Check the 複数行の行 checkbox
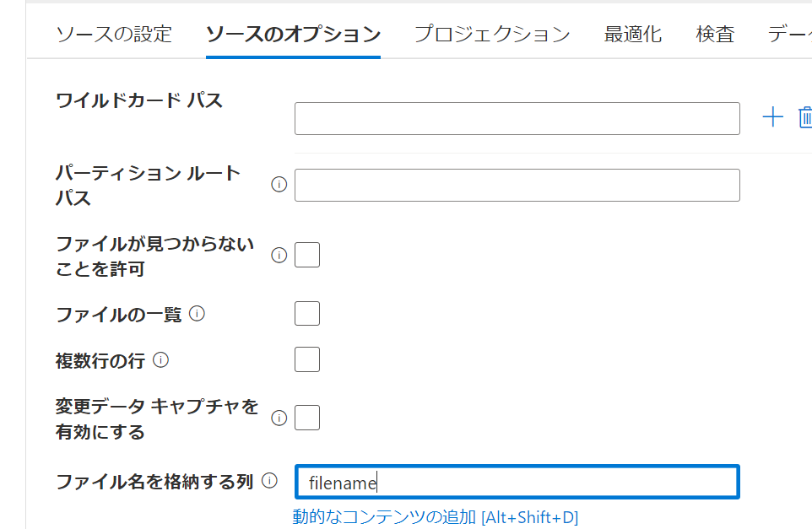Viewport: 812px width, 529px height. [x=307, y=359]
